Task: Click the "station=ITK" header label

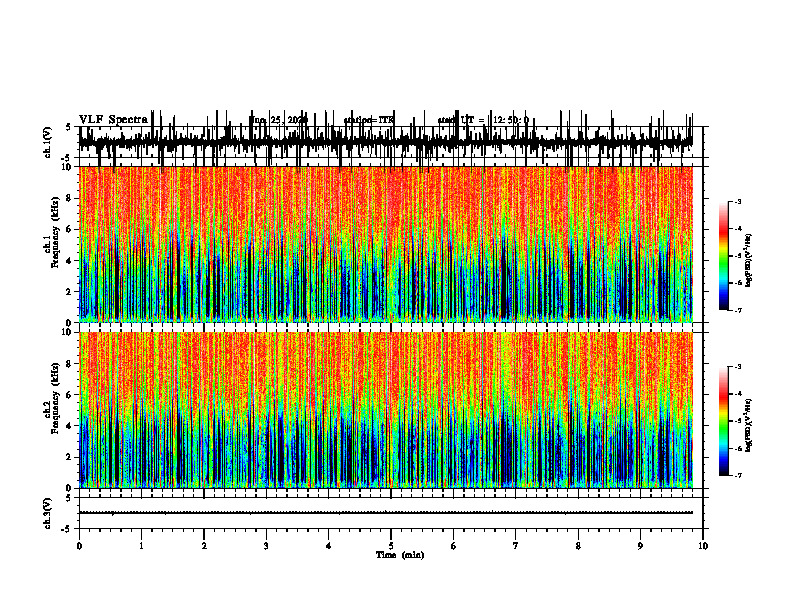Action: tap(368, 120)
